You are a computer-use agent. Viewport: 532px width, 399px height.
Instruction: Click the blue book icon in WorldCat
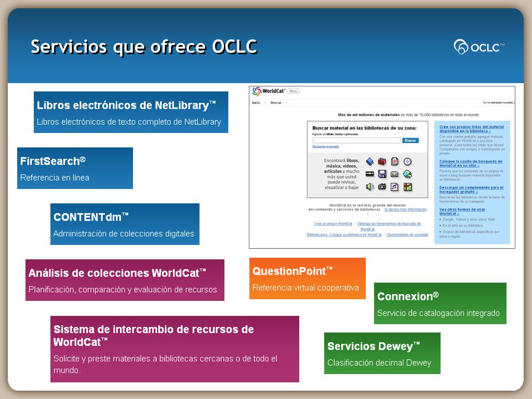tap(370, 161)
